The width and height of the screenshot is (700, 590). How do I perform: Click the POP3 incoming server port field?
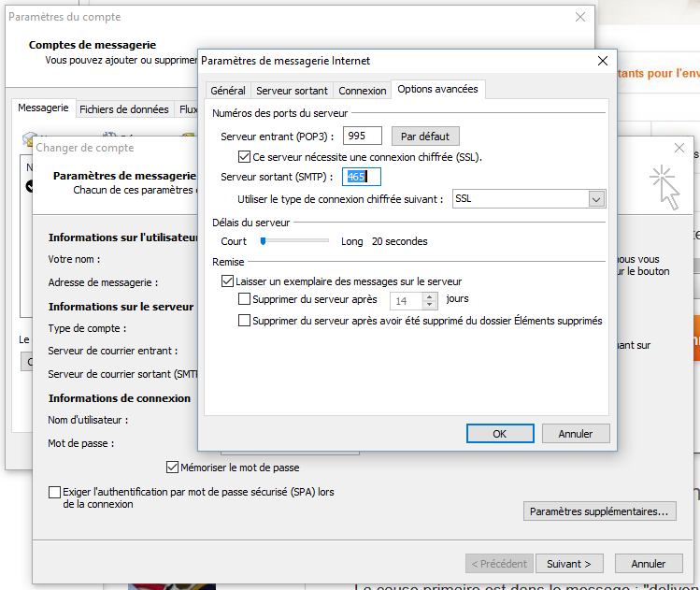[x=362, y=136]
